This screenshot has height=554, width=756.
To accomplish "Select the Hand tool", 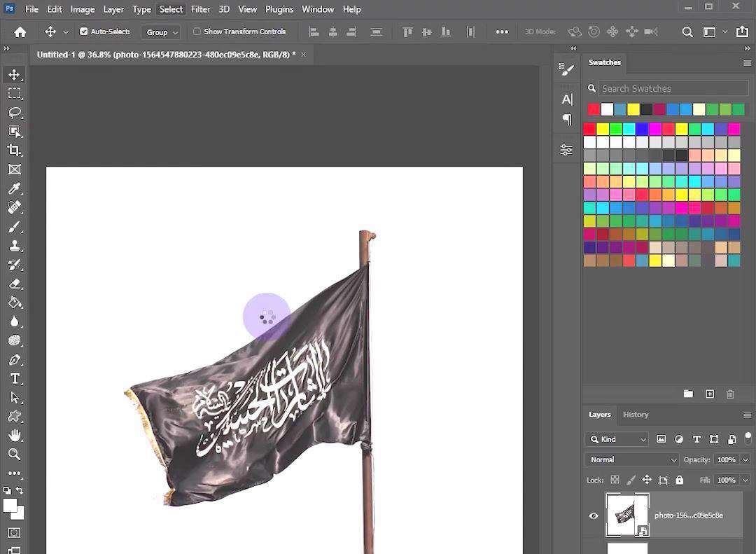I will [x=14, y=435].
